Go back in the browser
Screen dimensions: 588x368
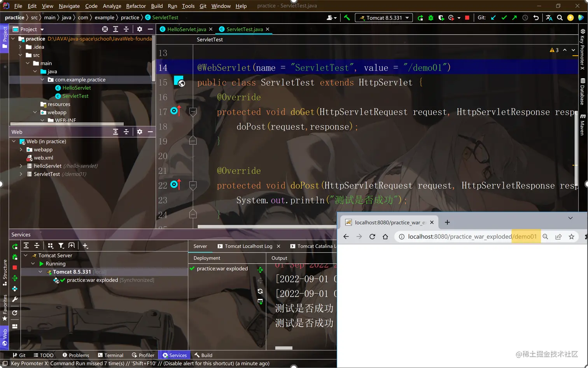click(346, 237)
